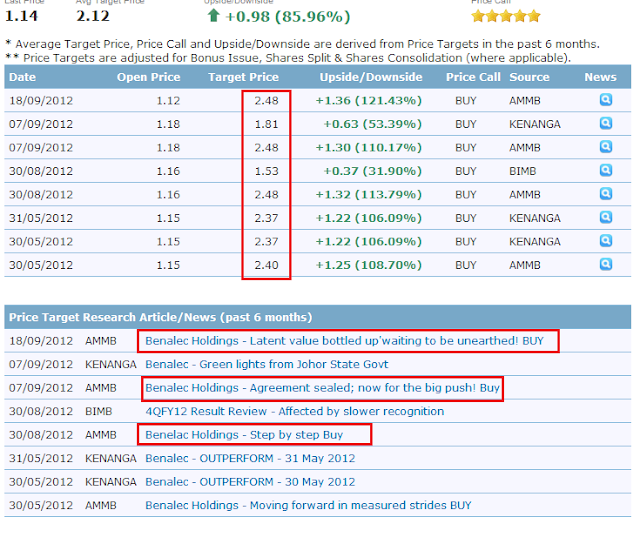The width and height of the screenshot is (640, 544).
Task: Open 'Green lights from Johor State Govt' link
Action: pyautogui.click(x=267, y=364)
